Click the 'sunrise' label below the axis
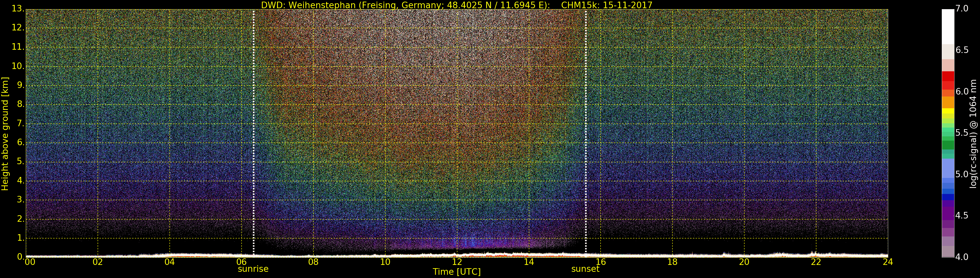 (253, 269)
